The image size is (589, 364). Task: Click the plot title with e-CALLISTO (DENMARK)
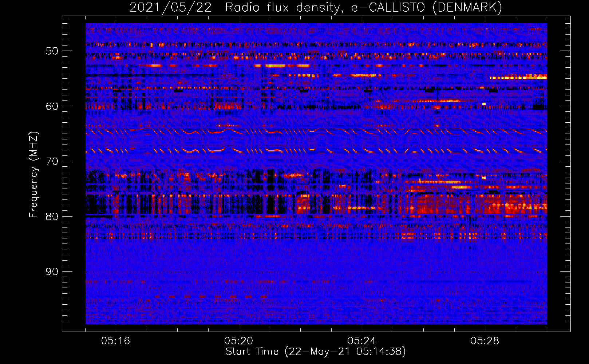[x=316, y=8]
